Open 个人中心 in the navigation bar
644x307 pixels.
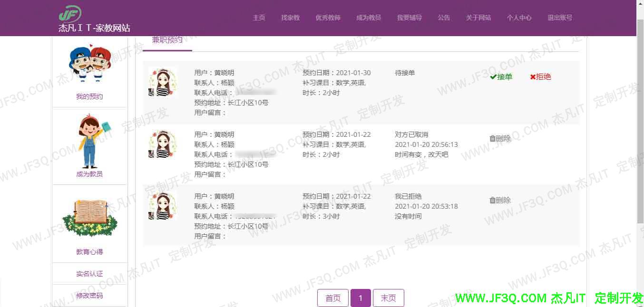(x=519, y=18)
